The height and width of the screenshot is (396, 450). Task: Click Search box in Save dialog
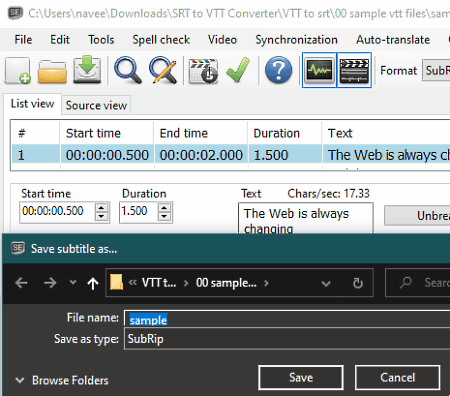click(x=418, y=283)
